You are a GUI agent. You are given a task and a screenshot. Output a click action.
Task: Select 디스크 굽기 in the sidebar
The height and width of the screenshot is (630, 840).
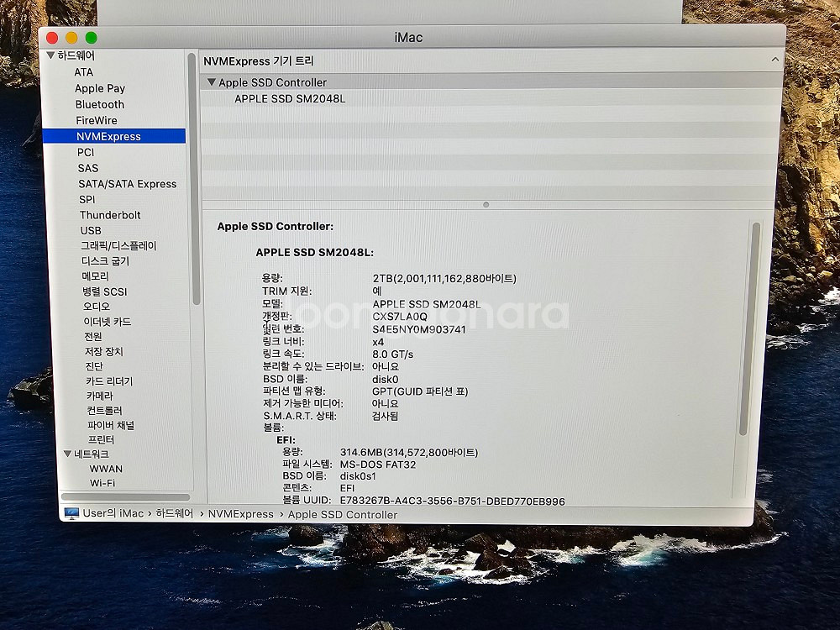point(105,261)
